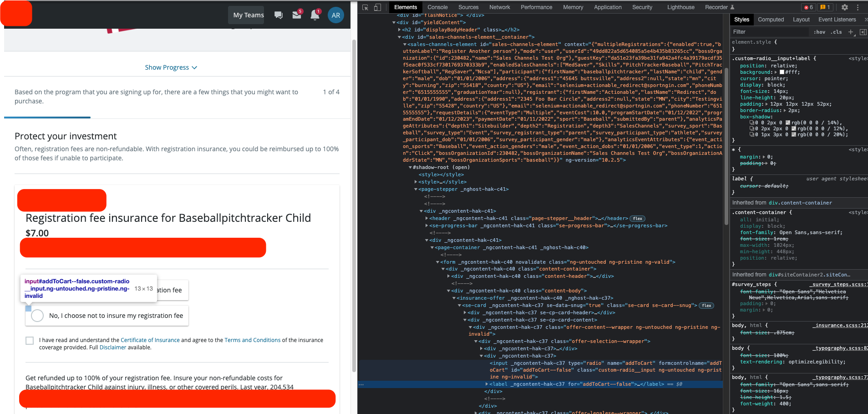The width and height of the screenshot is (868, 414).
Task: Open the third box-shadow editor icon
Action: click(x=752, y=135)
